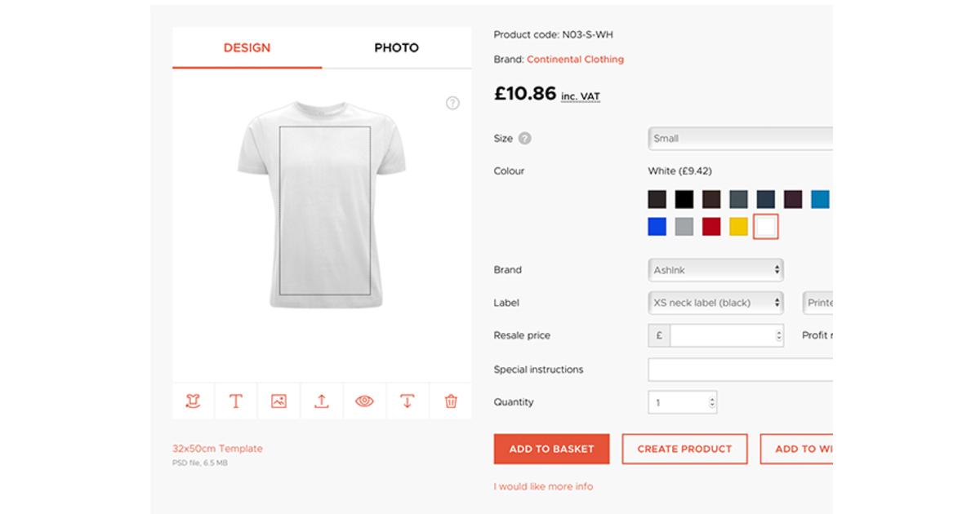The width and height of the screenshot is (980, 514).
Task: Click the Size help icon
Action: click(x=525, y=138)
